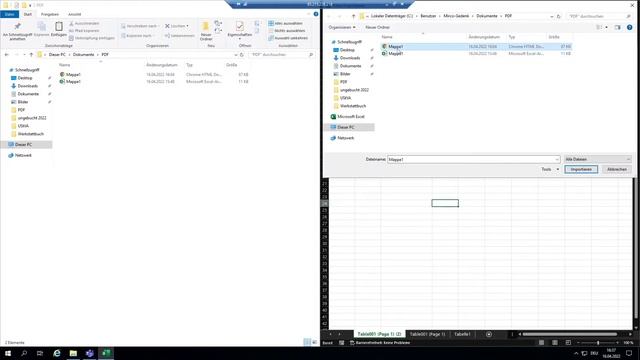This screenshot has height=360, width=640.
Task: Click Benutzer in dialog breadcrumb path
Action: 428,16
